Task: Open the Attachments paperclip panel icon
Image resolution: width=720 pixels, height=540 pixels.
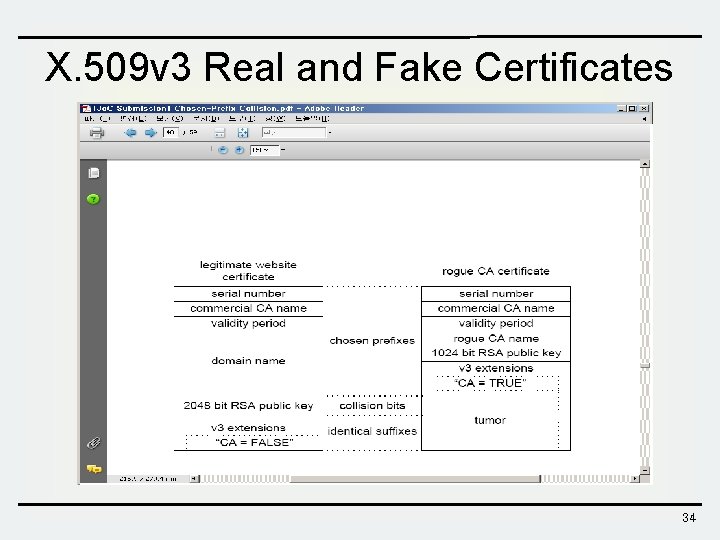Action: [x=93, y=443]
